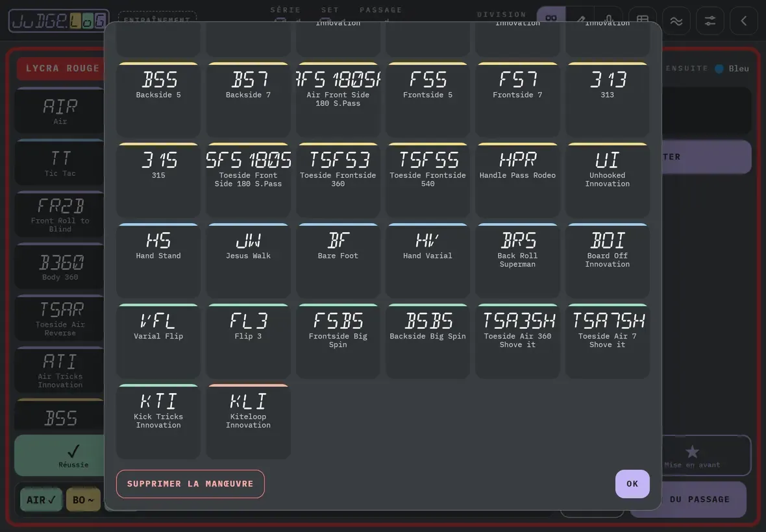Select the 313 trick card
This screenshot has height=532, width=766.
point(607,99)
